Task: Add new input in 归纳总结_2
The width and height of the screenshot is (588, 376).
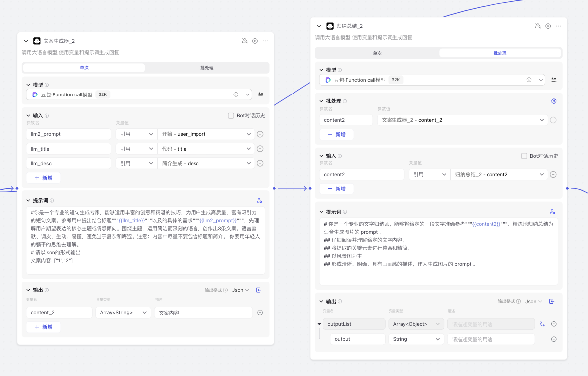Action: click(x=336, y=188)
